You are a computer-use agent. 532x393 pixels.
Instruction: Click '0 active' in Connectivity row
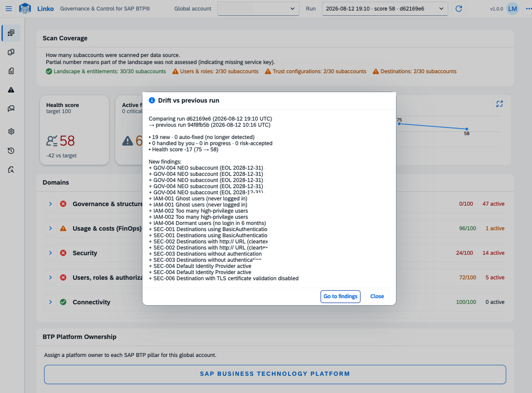pyautogui.click(x=495, y=302)
